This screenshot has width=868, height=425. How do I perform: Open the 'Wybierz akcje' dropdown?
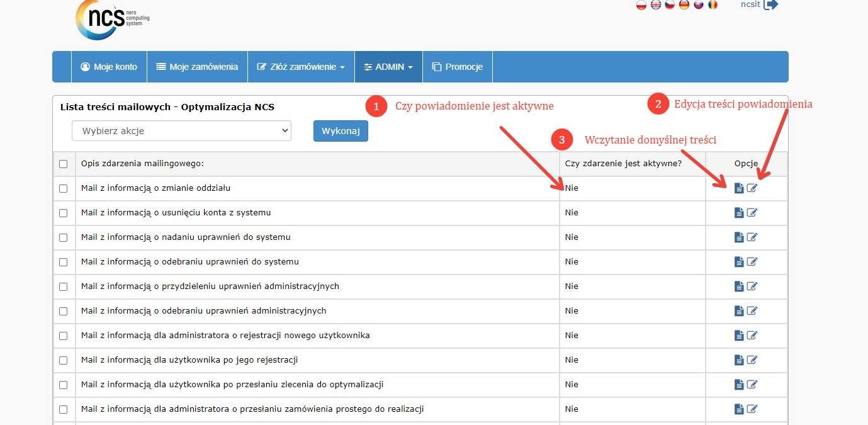(181, 131)
